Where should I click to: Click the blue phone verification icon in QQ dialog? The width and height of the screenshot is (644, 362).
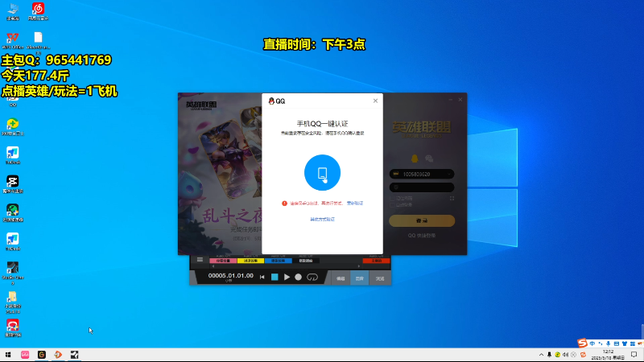[x=322, y=172]
